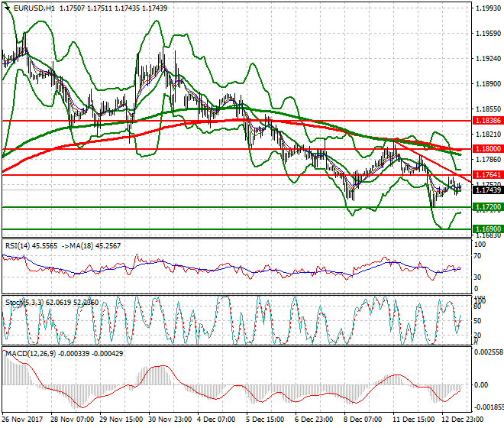Click the 1.17860 price scale value
The image size is (504, 428).
coord(488,159)
